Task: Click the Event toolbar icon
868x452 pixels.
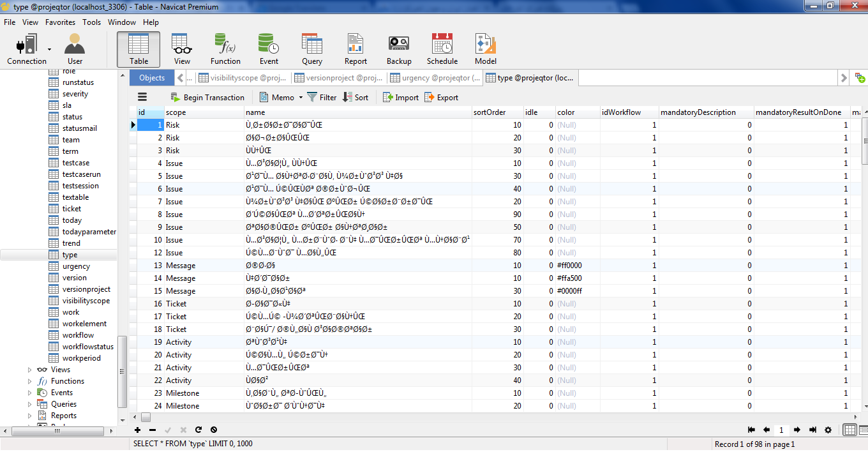Action: [269, 50]
